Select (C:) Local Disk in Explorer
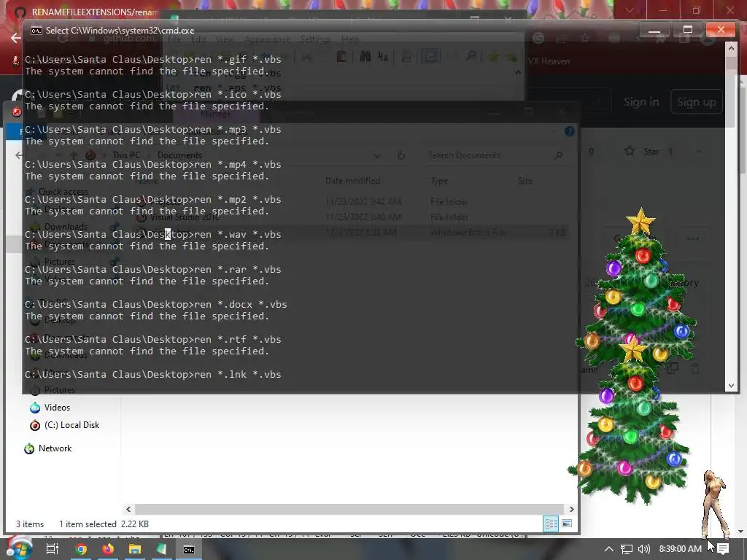747x560 pixels. pyautogui.click(x=71, y=425)
